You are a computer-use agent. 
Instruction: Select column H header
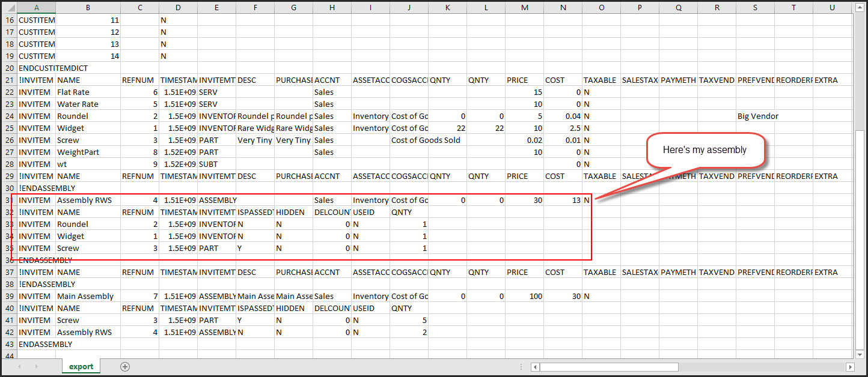click(x=332, y=7)
